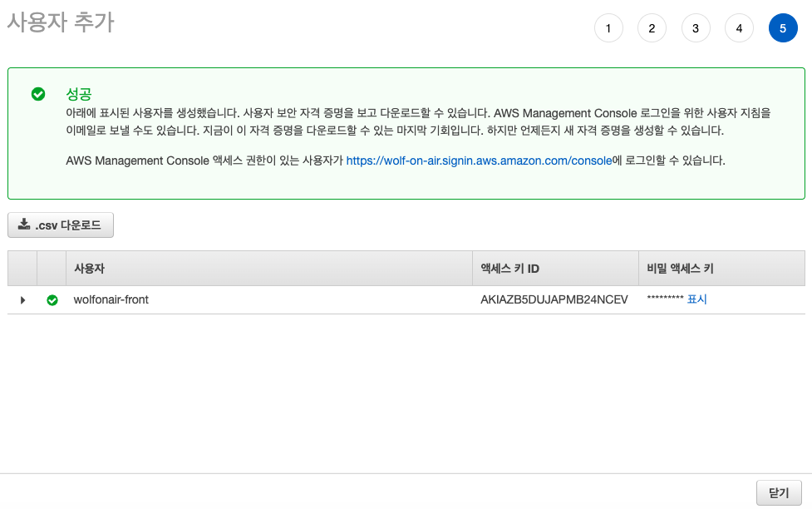Download the credentials via .csv 다운로드

point(60,225)
